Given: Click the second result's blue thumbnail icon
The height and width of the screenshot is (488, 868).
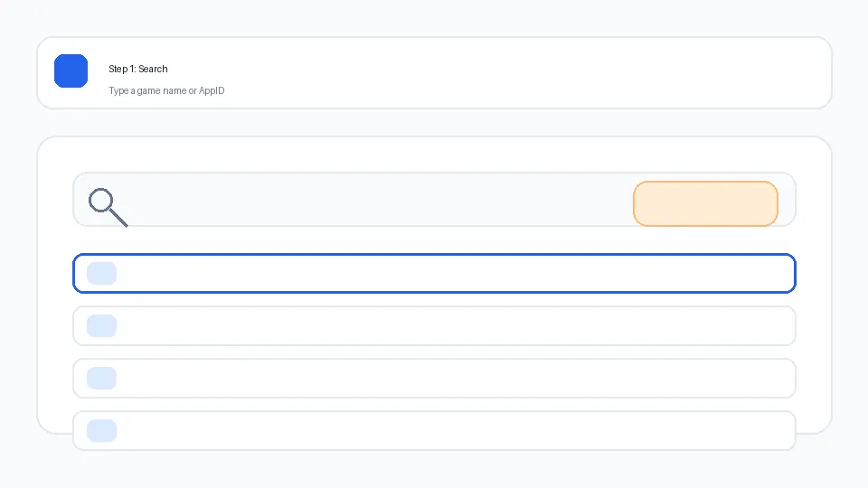Looking at the screenshot, I should [x=101, y=325].
